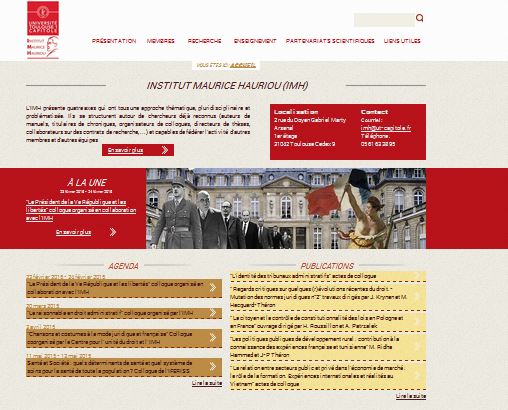Click 'En savoir plus' button under introduction

(138, 150)
